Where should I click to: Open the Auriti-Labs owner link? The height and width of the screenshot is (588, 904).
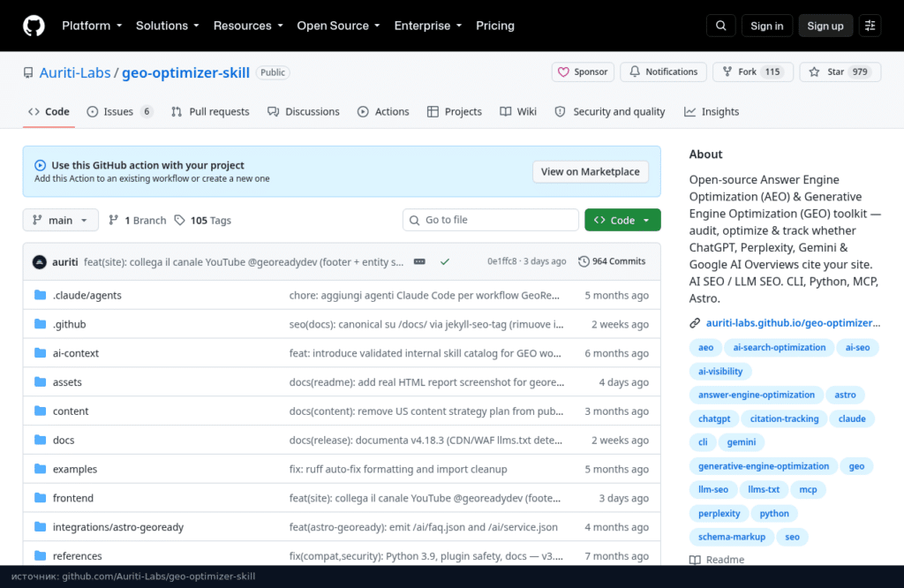[75, 72]
